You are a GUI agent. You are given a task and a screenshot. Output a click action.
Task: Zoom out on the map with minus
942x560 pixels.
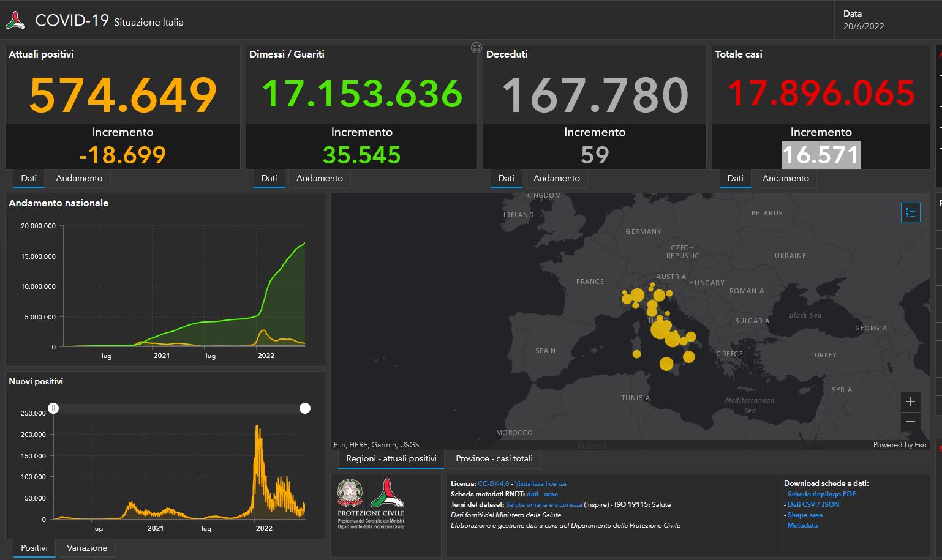[x=910, y=421]
